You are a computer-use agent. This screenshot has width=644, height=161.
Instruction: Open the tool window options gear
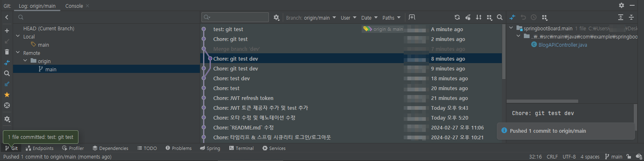tap(622, 5)
